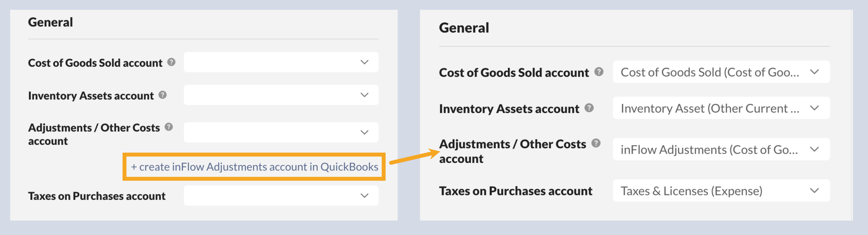This screenshot has height=235, width=868.
Task: Click create inFlow Adjustments account in QuickBooks
Action: click(x=254, y=166)
